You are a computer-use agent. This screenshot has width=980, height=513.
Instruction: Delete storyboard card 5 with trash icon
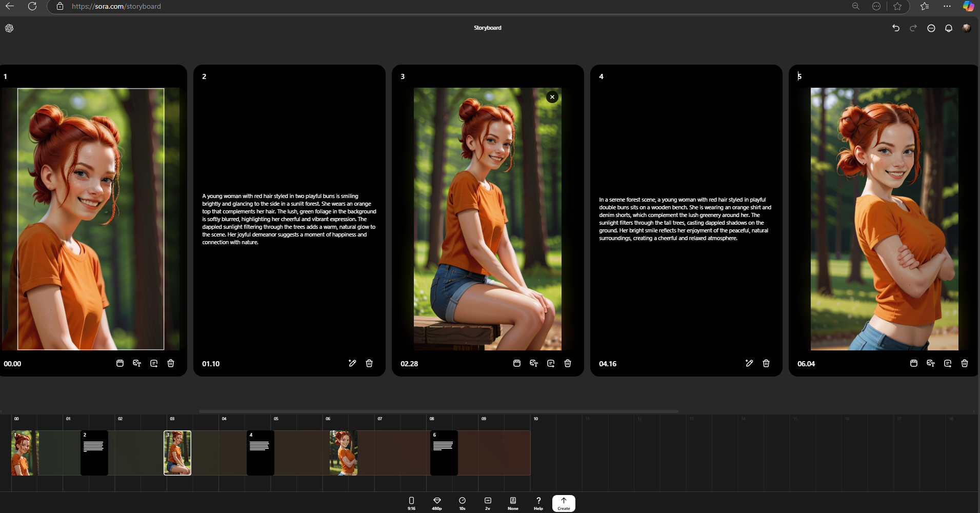(x=965, y=363)
